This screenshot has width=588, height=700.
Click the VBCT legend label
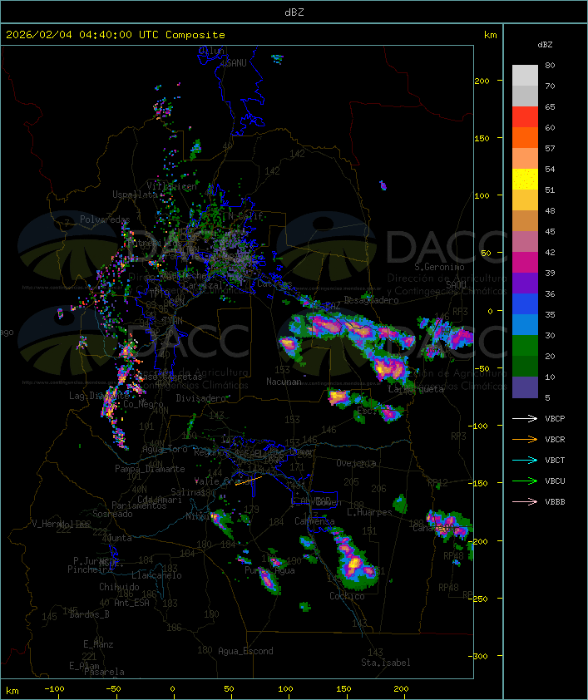pos(555,461)
